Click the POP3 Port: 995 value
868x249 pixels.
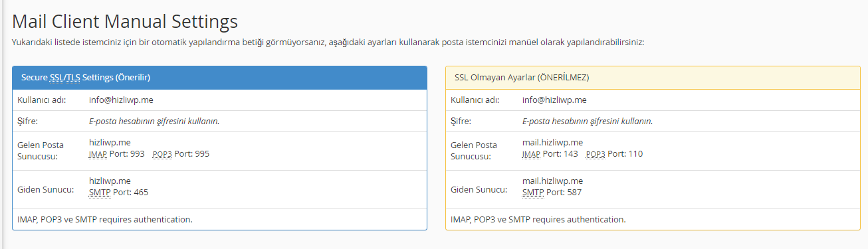pyautogui.click(x=181, y=154)
